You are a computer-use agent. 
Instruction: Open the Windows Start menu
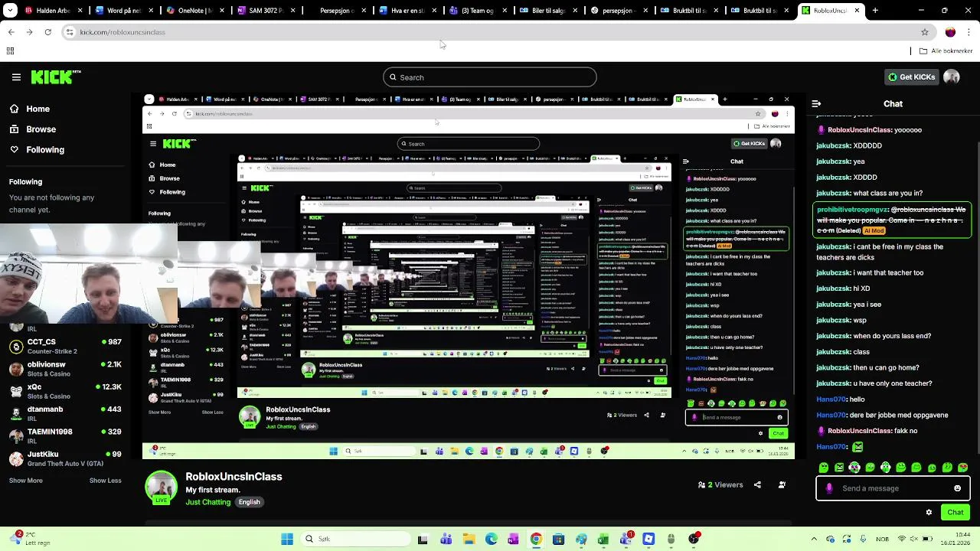point(287,539)
